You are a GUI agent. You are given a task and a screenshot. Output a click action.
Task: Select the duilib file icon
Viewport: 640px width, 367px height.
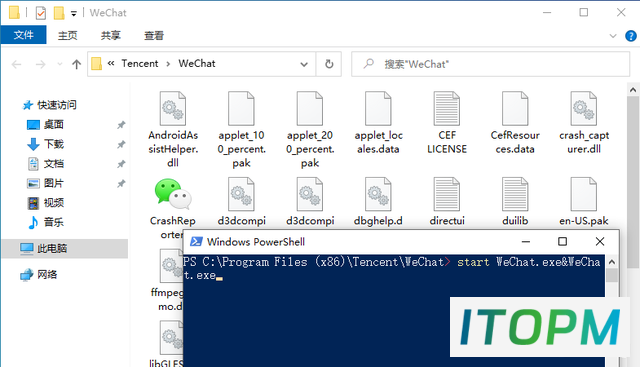pos(516,194)
